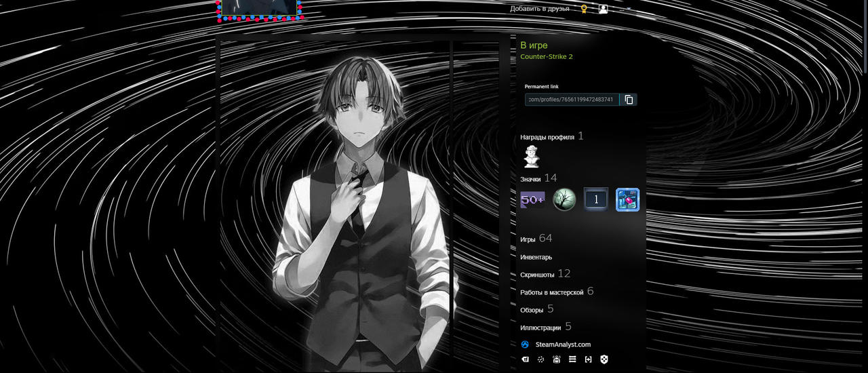Open the Значки badges list
Viewport: 868px width, 373px height.
point(530,179)
